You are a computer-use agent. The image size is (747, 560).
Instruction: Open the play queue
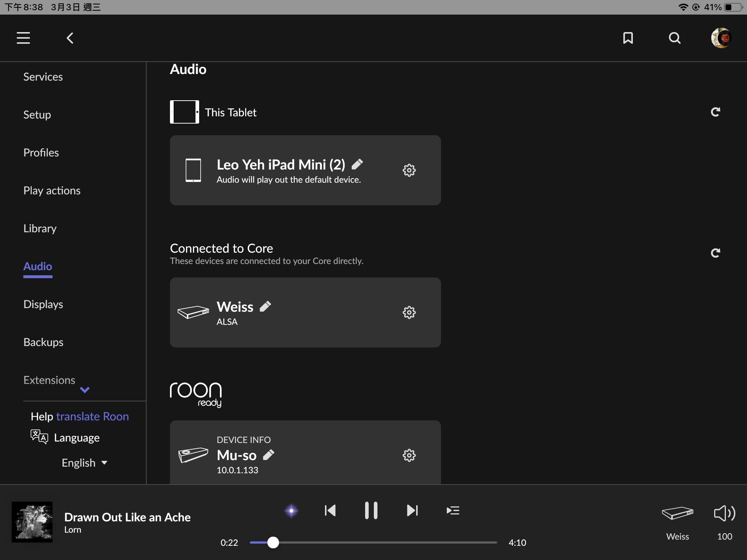(x=453, y=510)
